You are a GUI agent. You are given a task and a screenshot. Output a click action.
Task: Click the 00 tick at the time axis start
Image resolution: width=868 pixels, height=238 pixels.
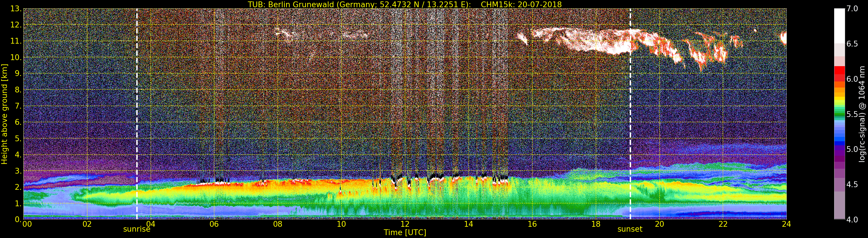[x=27, y=224]
